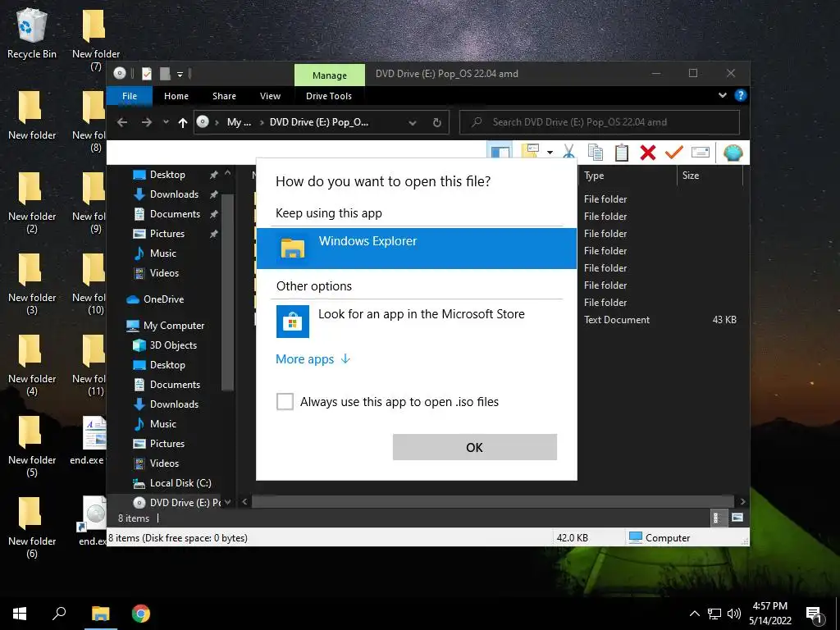This screenshot has width=840, height=630.
Task: Click the New folder quick access icon
Action: pos(165,73)
